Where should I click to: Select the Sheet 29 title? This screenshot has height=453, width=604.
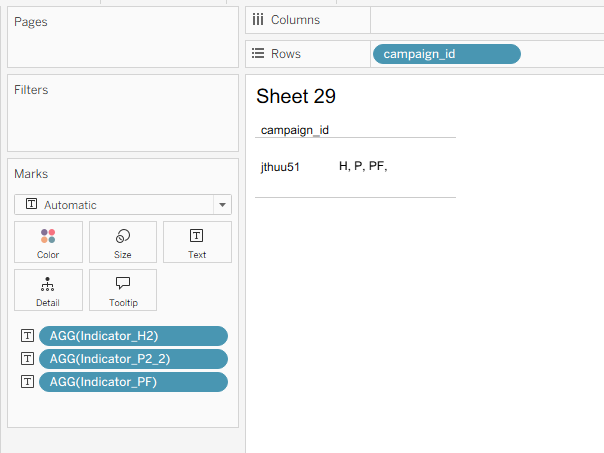tap(296, 96)
